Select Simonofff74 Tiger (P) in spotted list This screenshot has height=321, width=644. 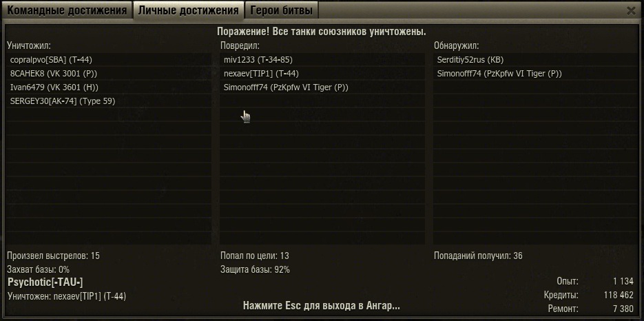point(536,74)
